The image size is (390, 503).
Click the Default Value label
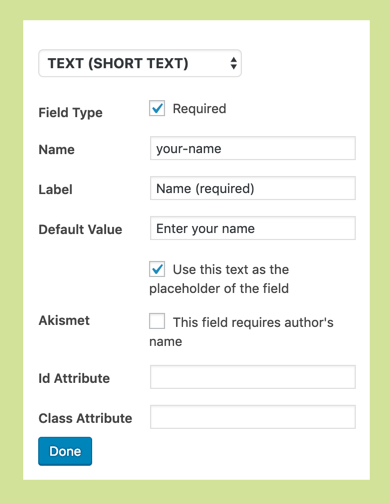80,229
